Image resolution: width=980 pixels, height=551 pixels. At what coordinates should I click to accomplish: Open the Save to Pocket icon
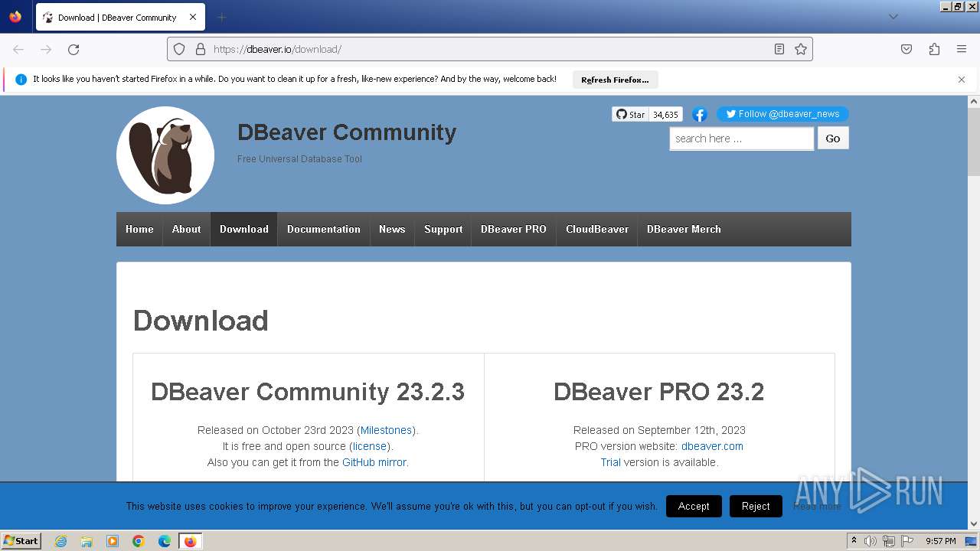906,49
